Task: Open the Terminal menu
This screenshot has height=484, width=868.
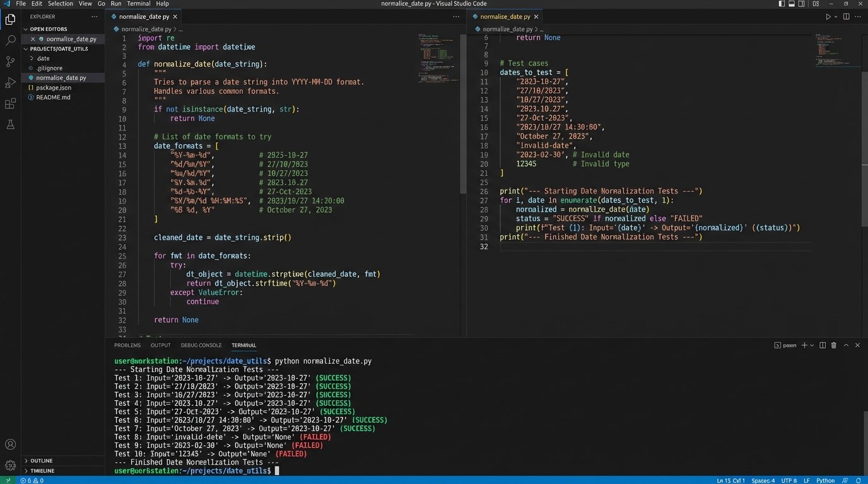Action: pyautogui.click(x=139, y=4)
